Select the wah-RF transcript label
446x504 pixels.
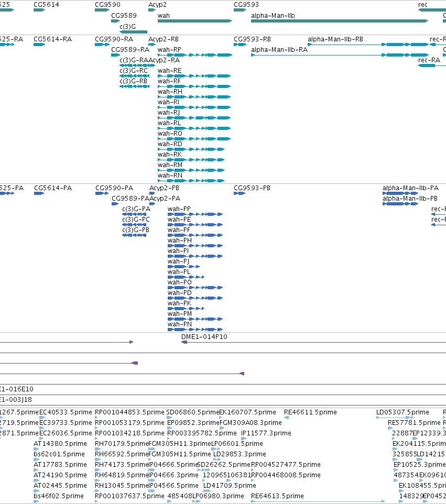(x=169, y=81)
